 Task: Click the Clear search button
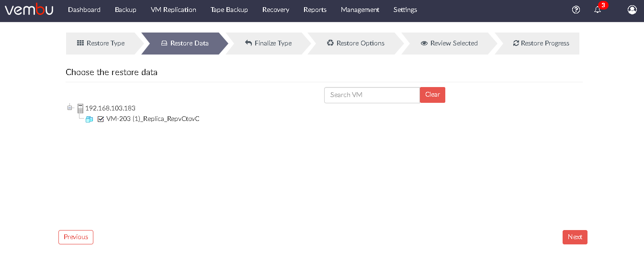[x=432, y=95]
